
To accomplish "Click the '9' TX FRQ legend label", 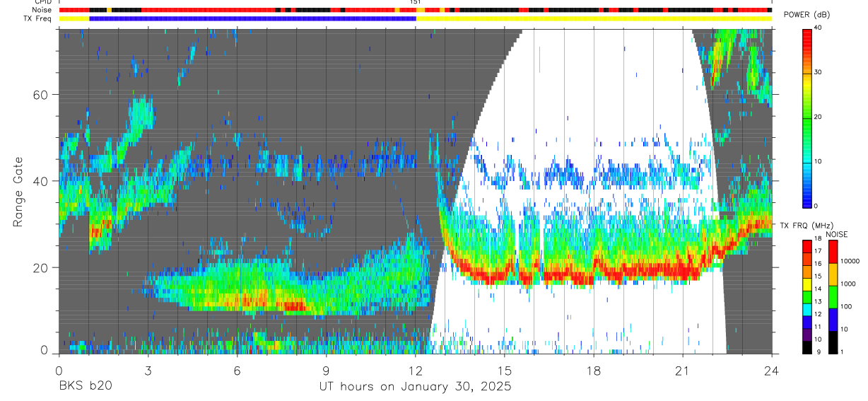I will 817,351.
